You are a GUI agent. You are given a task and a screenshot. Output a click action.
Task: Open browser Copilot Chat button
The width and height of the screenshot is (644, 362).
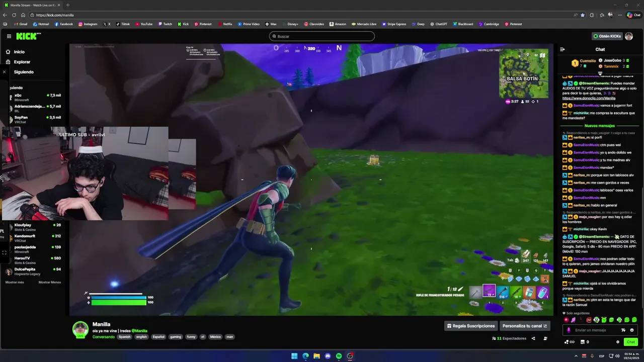tap(633, 15)
